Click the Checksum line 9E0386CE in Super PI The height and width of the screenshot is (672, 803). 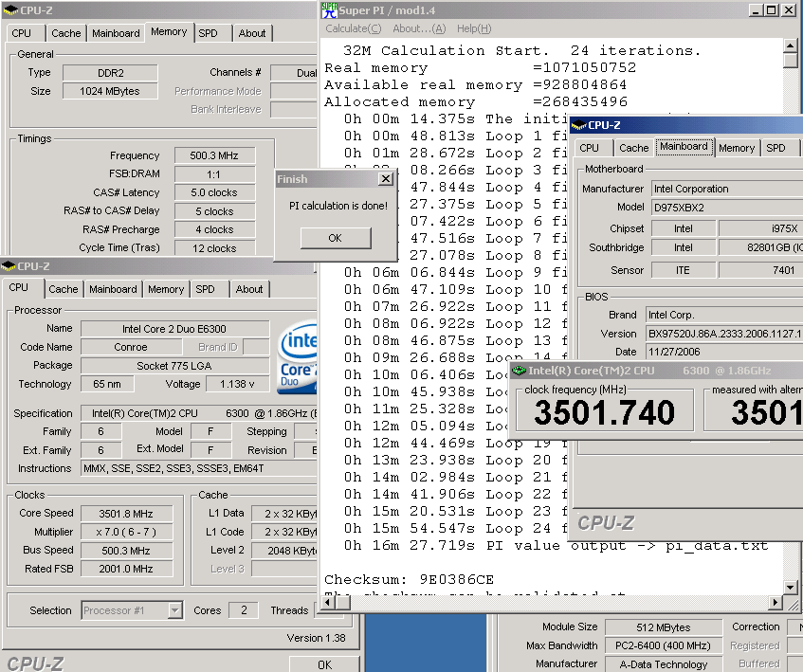[x=409, y=579]
